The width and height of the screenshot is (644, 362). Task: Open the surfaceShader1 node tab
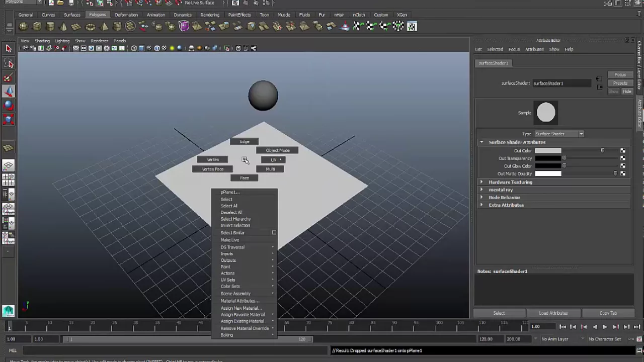click(494, 63)
